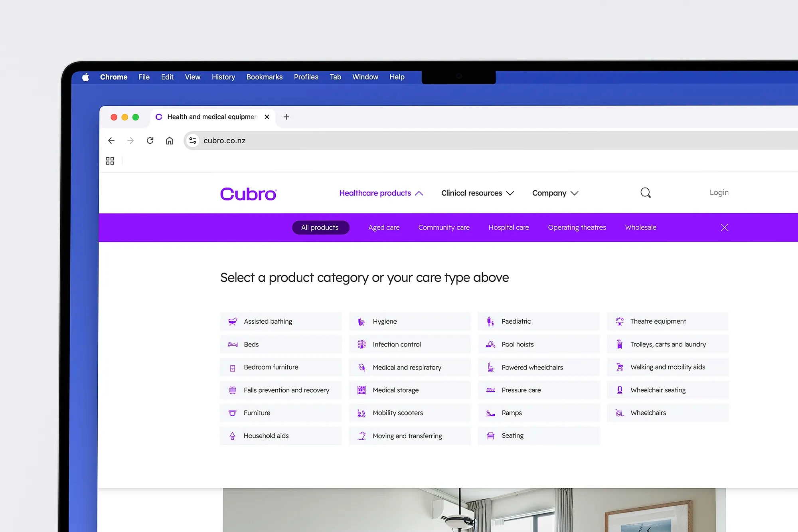Screen dimensions: 798x532
Task: Collapse the Healthcare products menu
Action: pyautogui.click(x=381, y=193)
